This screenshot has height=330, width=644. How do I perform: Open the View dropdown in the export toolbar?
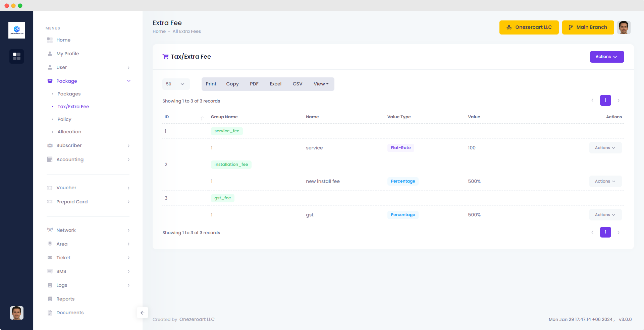(x=321, y=84)
